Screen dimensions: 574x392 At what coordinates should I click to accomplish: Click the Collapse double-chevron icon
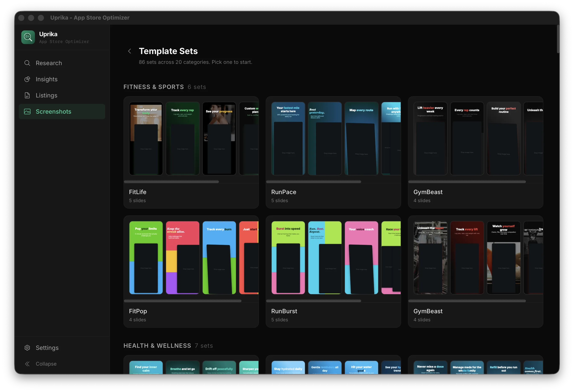click(27, 364)
